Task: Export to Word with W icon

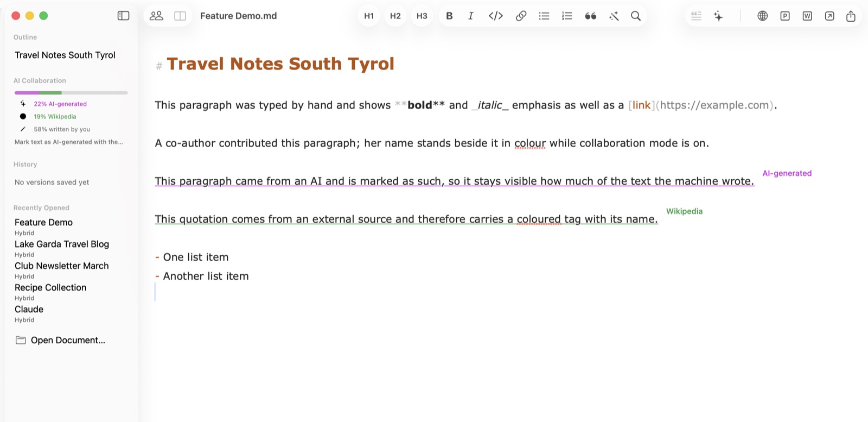Action: [x=807, y=16]
